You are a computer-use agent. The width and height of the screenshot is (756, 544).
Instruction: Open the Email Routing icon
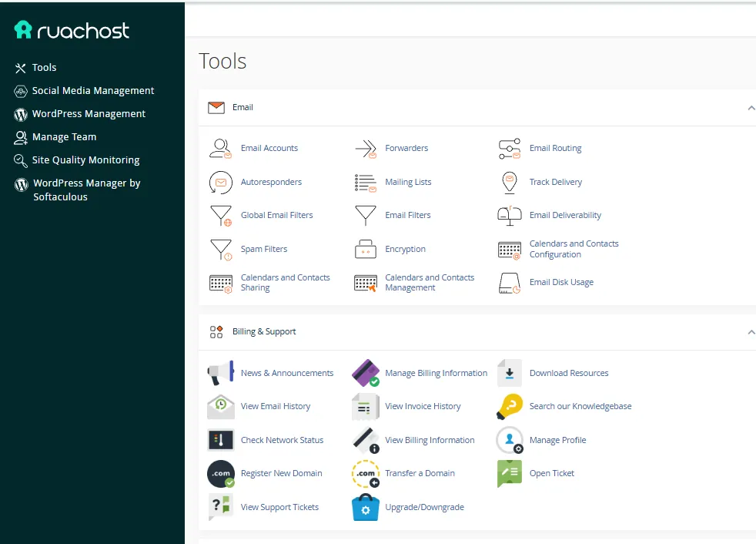point(510,148)
